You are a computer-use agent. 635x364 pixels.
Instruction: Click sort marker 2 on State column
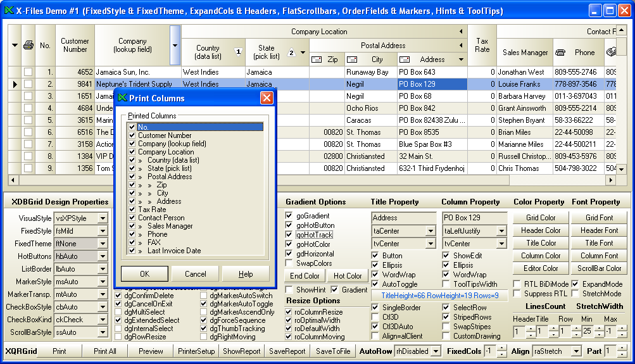(x=291, y=53)
